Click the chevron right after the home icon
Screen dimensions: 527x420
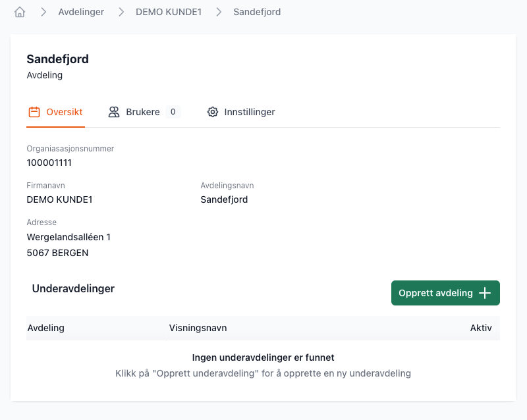pos(43,12)
